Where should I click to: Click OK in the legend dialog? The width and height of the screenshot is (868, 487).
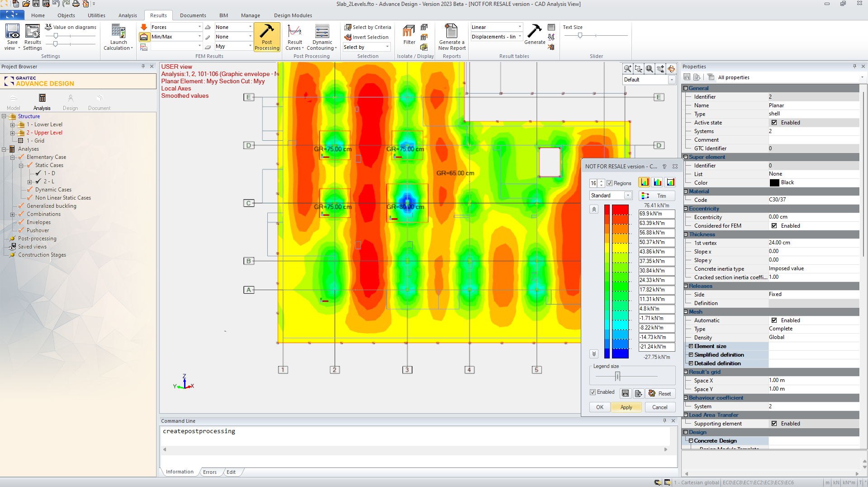[x=599, y=407]
